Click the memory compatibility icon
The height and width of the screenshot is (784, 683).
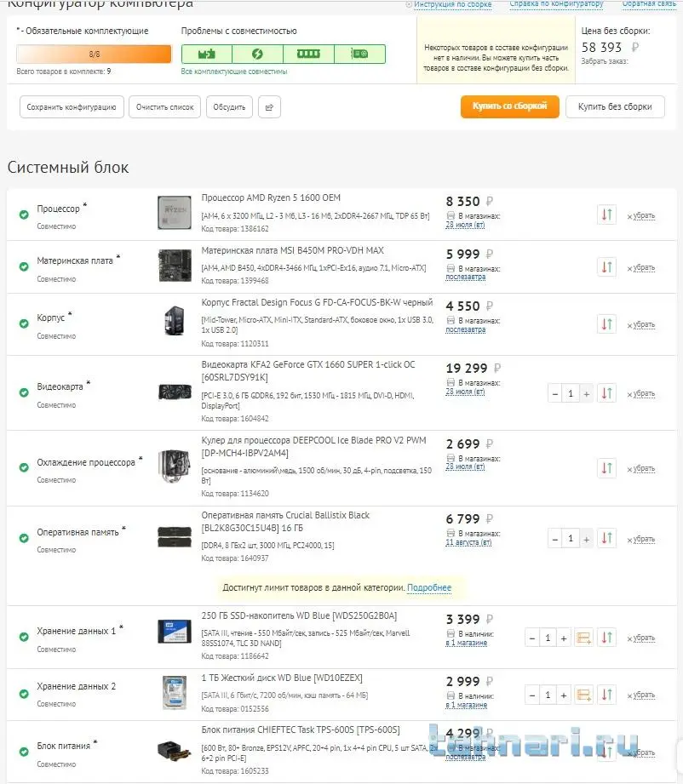point(309,54)
